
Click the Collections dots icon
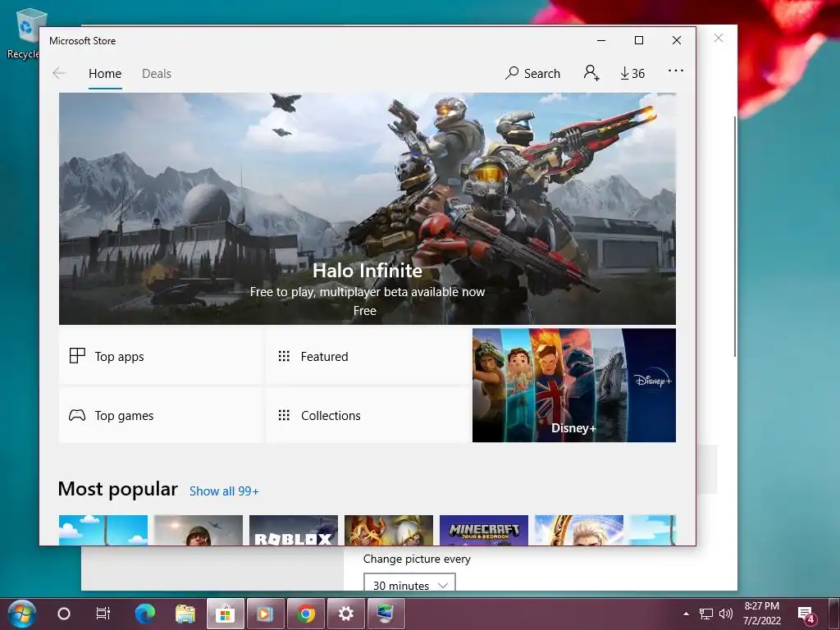coord(284,415)
